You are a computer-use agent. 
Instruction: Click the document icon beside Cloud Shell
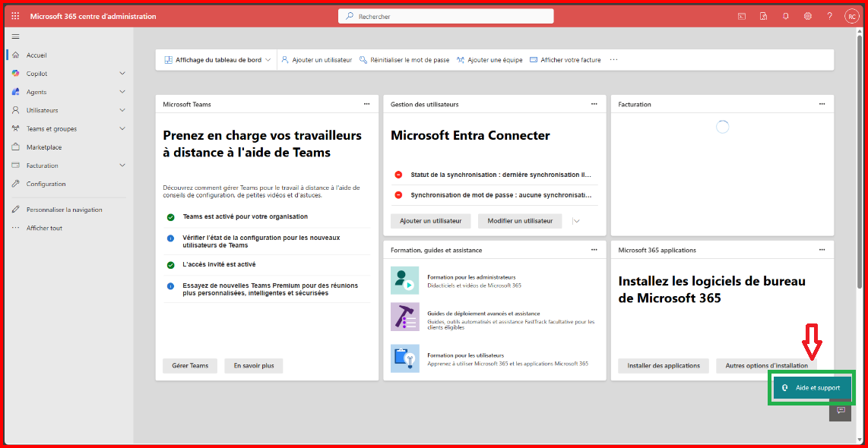click(x=763, y=16)
